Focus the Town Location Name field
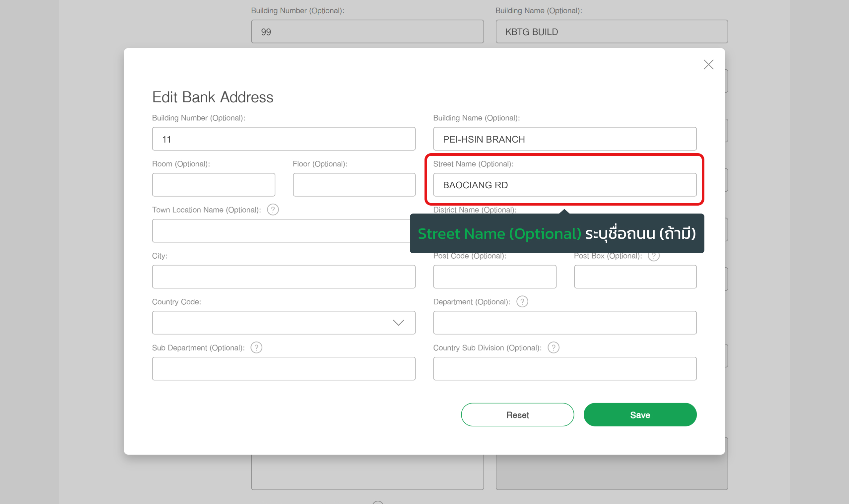This screenshot has height=504, width=849. pyautogui.click(x=281, y=230)
